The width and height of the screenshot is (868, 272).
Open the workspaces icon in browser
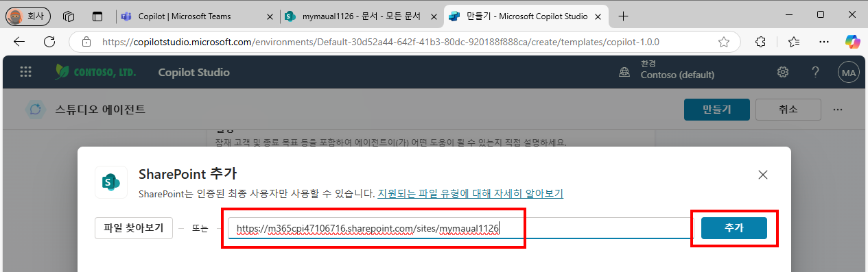69,16
